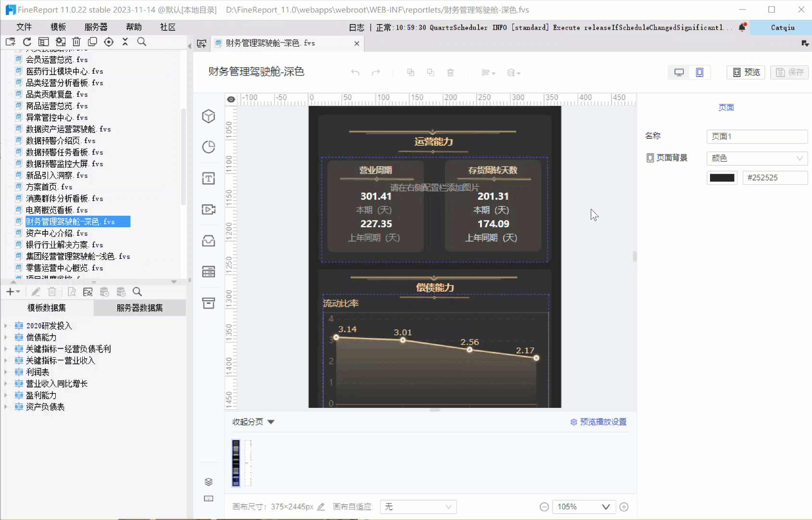Edit canvas size with pencil icon
The width and height of the screenshot is (812, 520).
(x=321, y=507)
